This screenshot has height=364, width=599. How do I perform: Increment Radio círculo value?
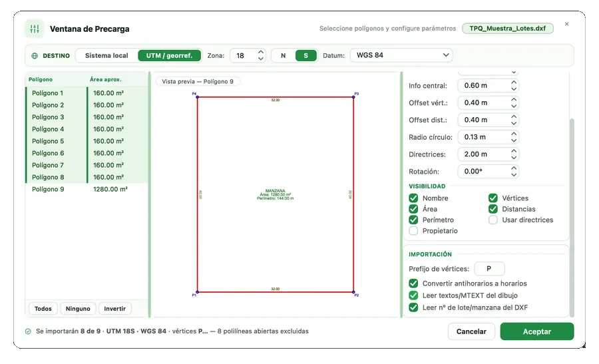tap(514, 134)
